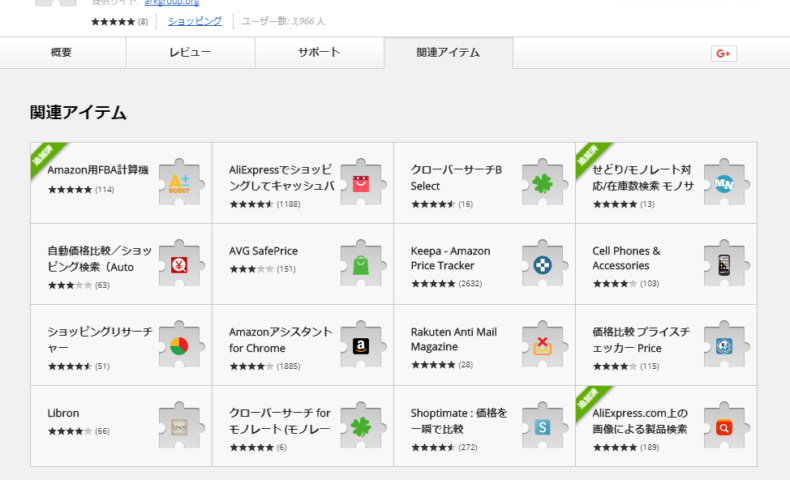The height and width of the screenshot is (480, 790).
Task: Click the 関連アイテム section heading
Action: [78, 112]
